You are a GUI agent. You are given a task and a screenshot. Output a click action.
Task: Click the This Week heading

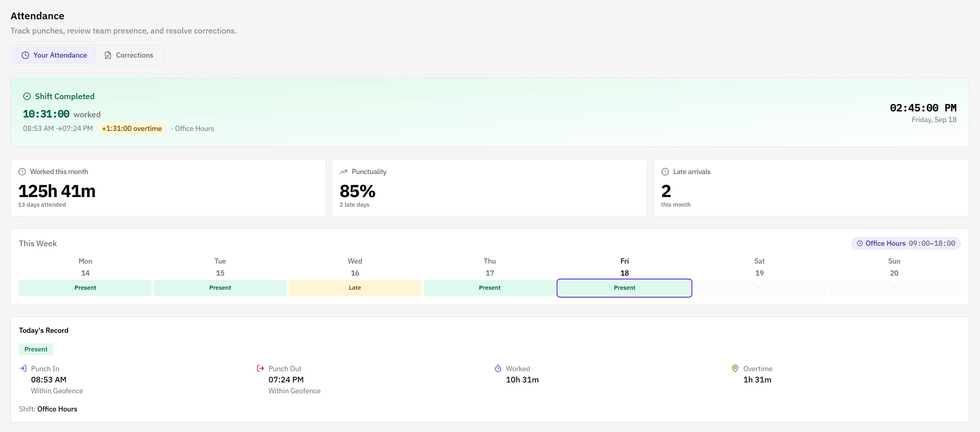[38, 243]
